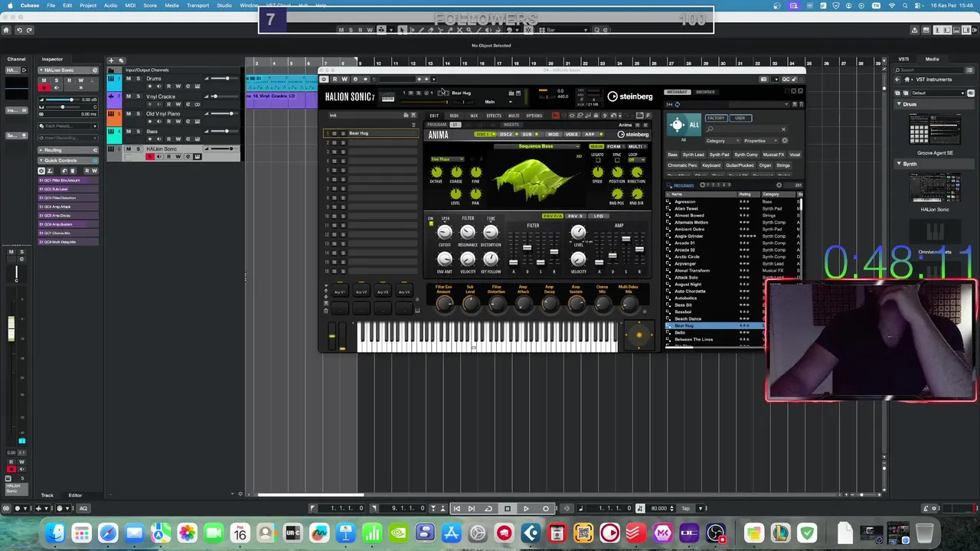
Task: Solo the Bass track
Action: coord(139,132)
